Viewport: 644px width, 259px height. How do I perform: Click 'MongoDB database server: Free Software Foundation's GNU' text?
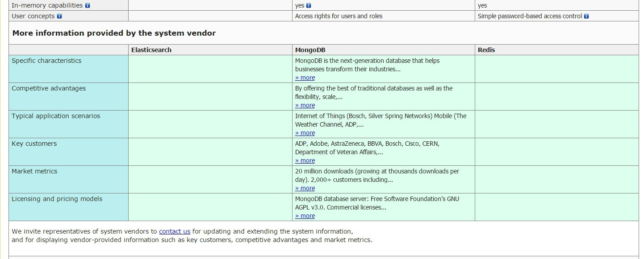(377, 203)
